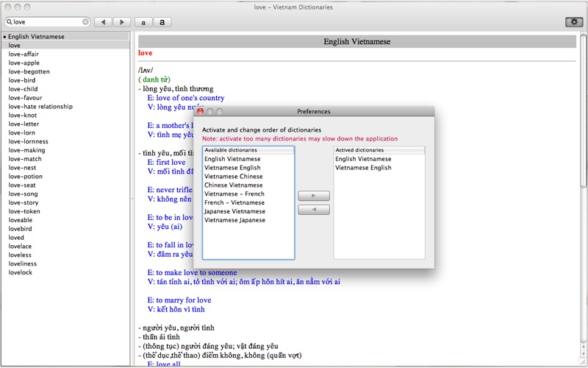The width and height of the screenshot is (588, 368).
Task: Select 'love-potion' in the word list
Action: pyautogui.click(x=26, y=176)
